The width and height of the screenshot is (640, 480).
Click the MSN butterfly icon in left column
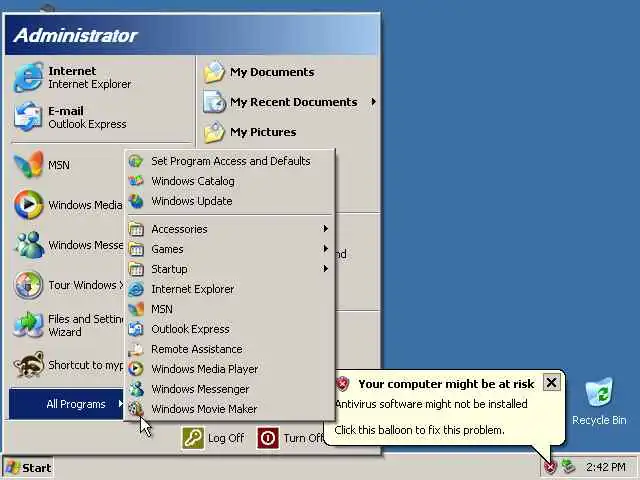(28, 164)
